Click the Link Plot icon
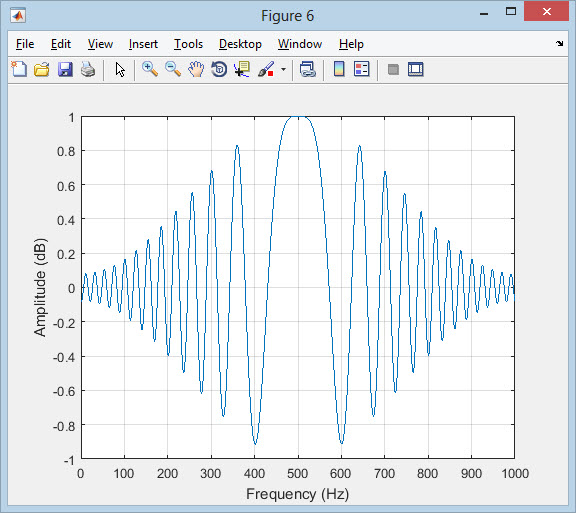This screenshot has height=513, width=576. (x=307, y=69)
